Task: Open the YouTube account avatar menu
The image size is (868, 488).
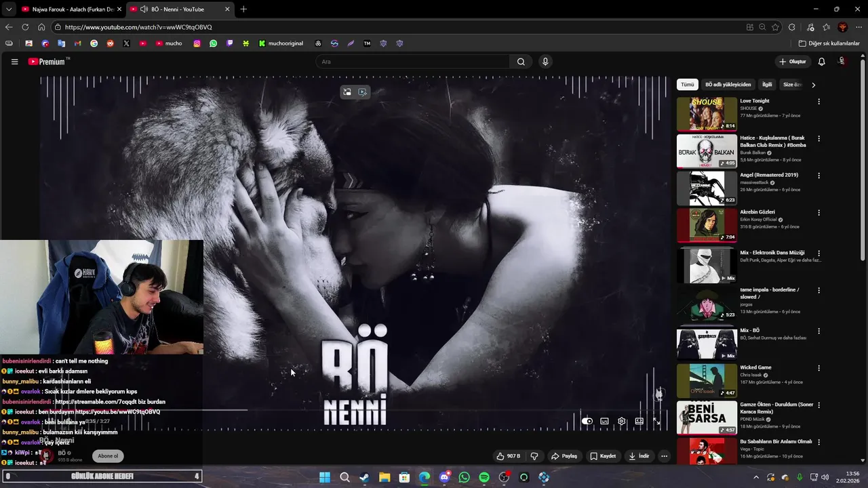Action: 842,62
